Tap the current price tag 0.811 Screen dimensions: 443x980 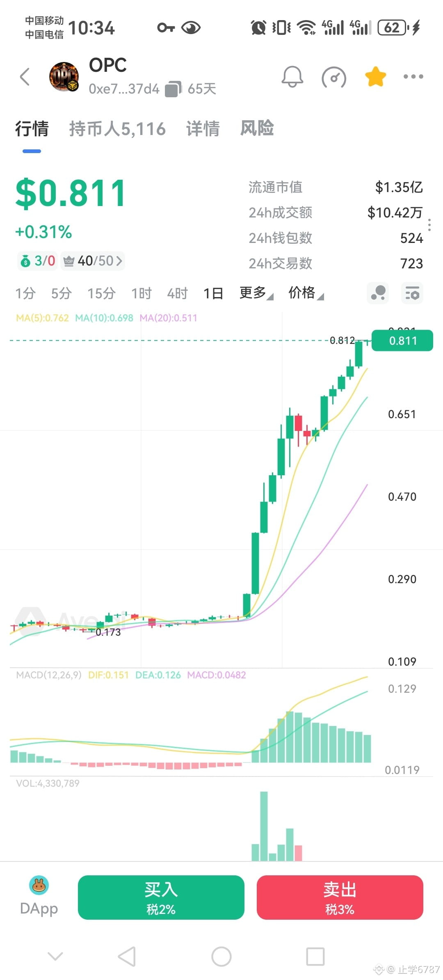(x=402, y=341)
